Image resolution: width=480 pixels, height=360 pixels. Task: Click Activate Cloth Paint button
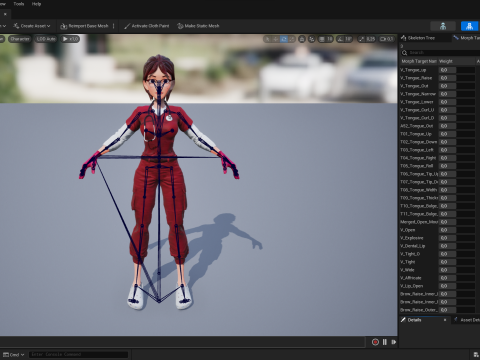tap(147, 26)
